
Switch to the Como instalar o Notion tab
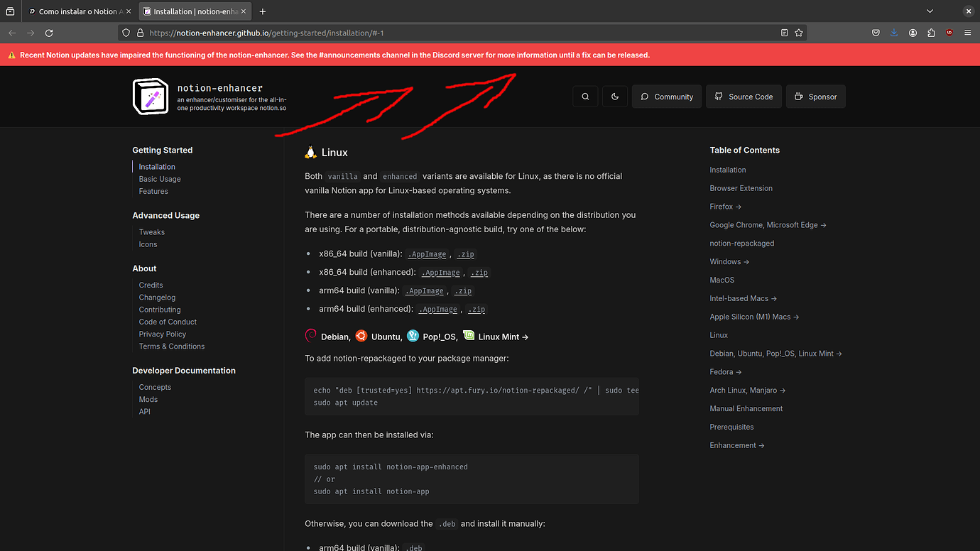coord(75,11)
